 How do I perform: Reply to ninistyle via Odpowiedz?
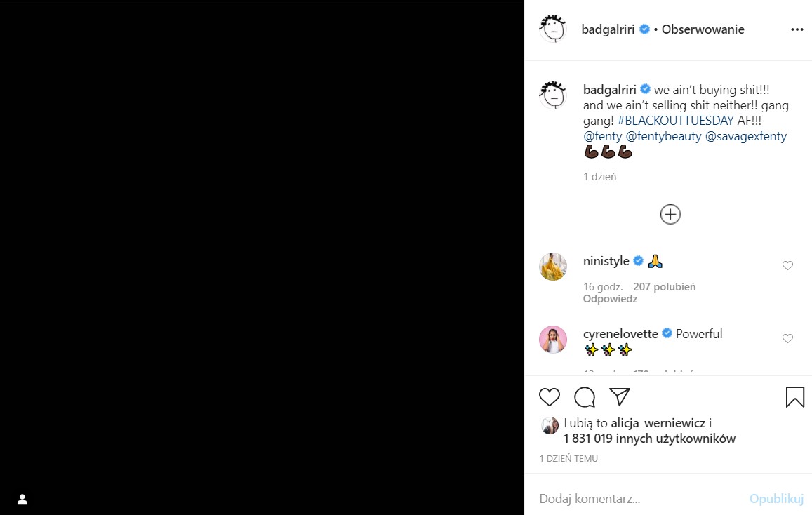tap(610, 299)
